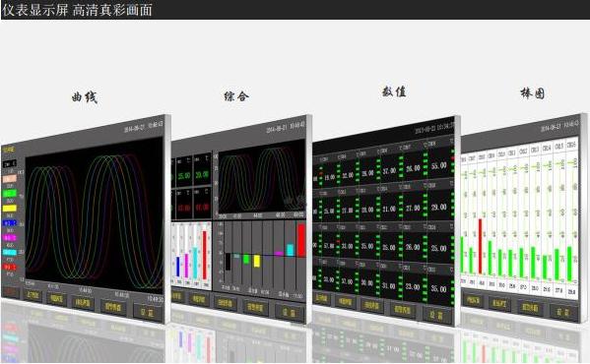Toggle the blue channel on curve screen
Image resolution: width=590 pixels, height=364 pixels.
[10, 222]
